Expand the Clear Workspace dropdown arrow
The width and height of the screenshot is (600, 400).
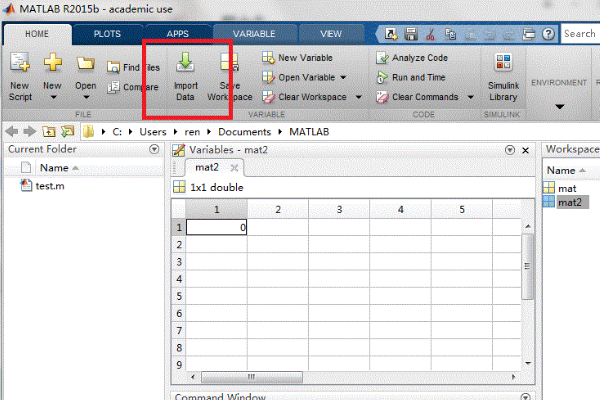[x=359, y=97]
